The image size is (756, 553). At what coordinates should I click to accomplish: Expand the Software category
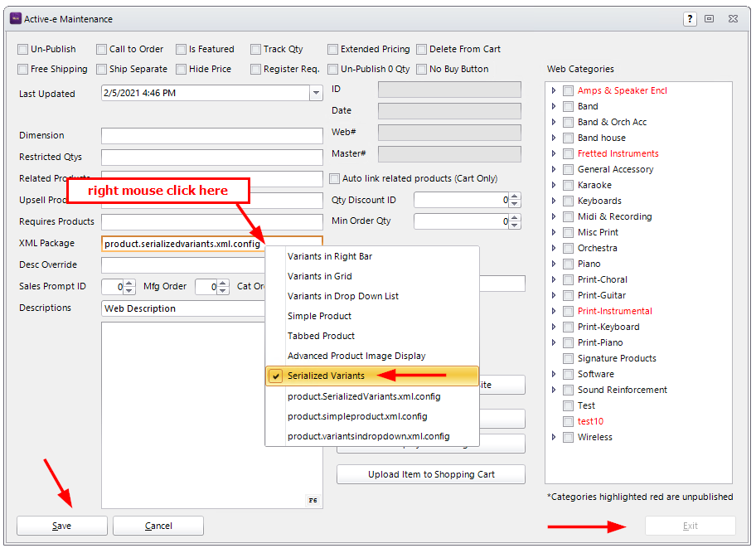click(554, 374)
